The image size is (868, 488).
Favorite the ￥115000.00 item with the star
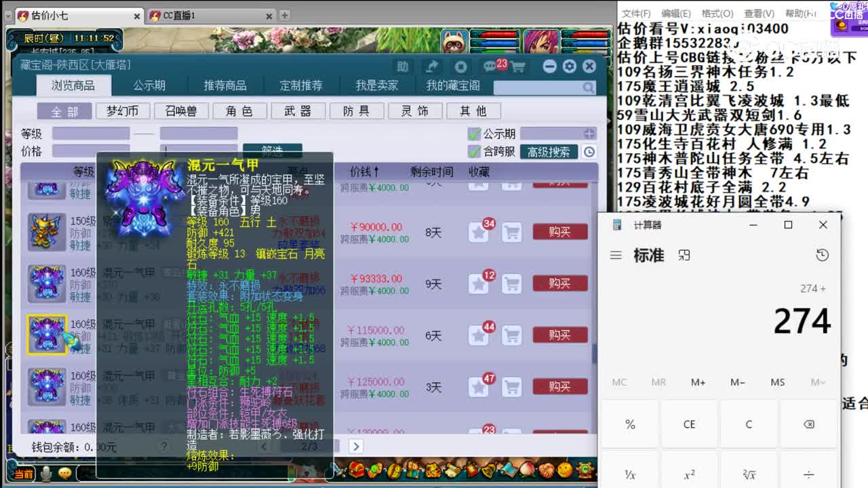[479, 335]
